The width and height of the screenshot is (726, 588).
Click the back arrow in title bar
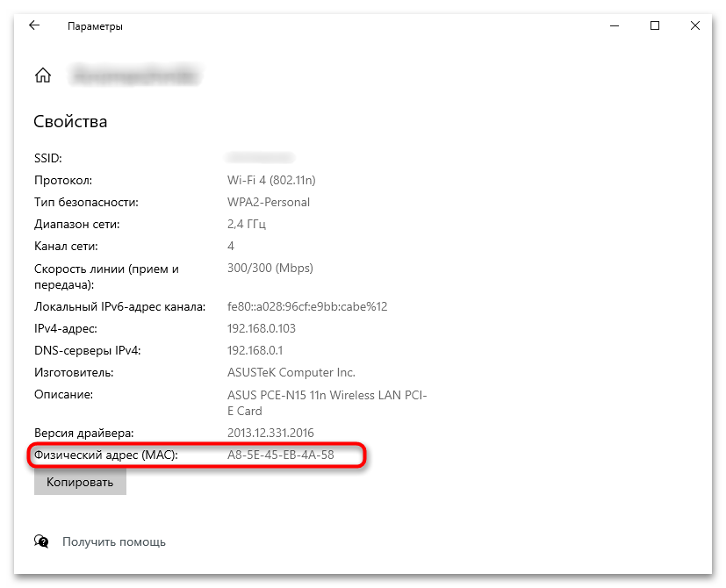tap(34, 26)
